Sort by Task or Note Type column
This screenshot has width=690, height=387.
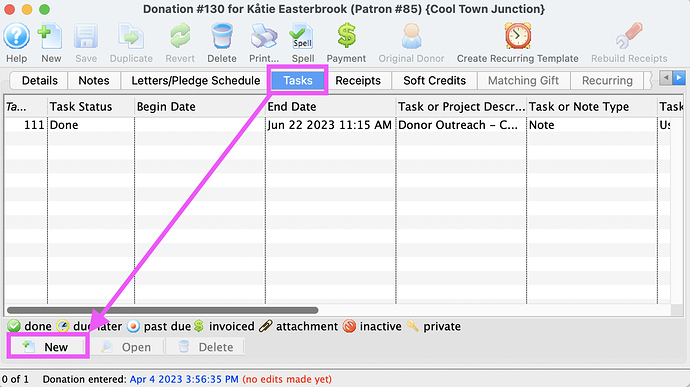592,107
